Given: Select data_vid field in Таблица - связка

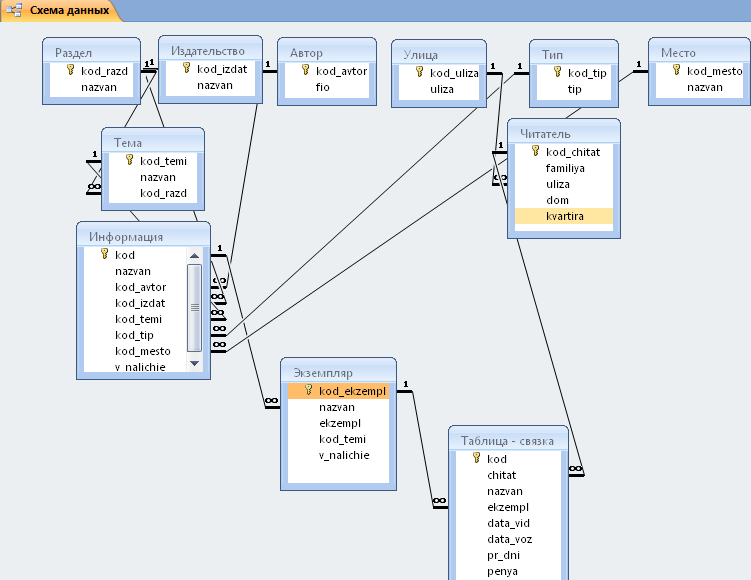Looking at the screenshot, I should click(x=508, y=523).
